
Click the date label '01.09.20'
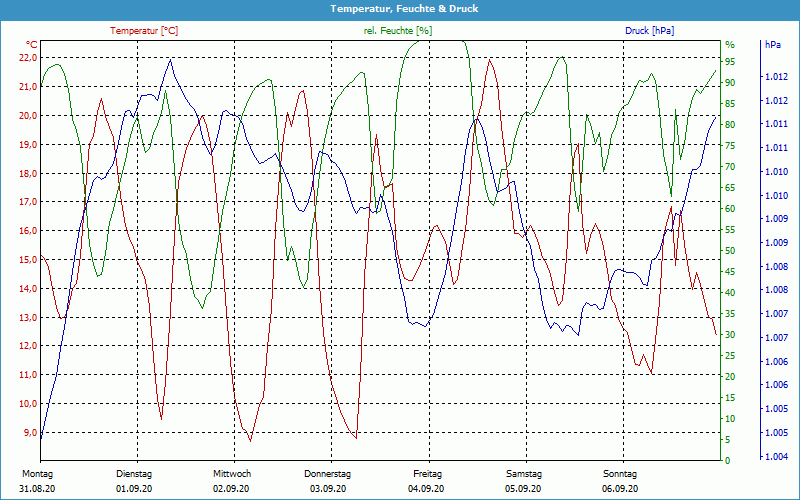point(134,489)
